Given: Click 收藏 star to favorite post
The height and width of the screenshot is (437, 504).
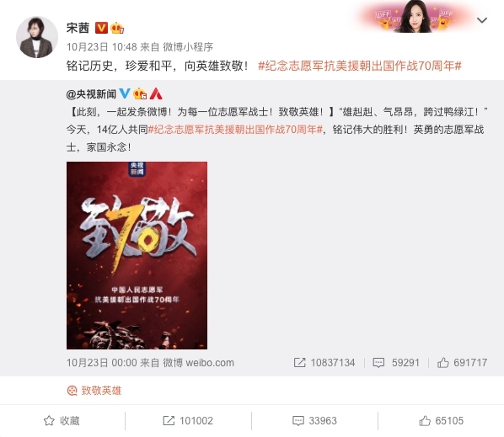Looking at the screenshot, I should 62,421.
